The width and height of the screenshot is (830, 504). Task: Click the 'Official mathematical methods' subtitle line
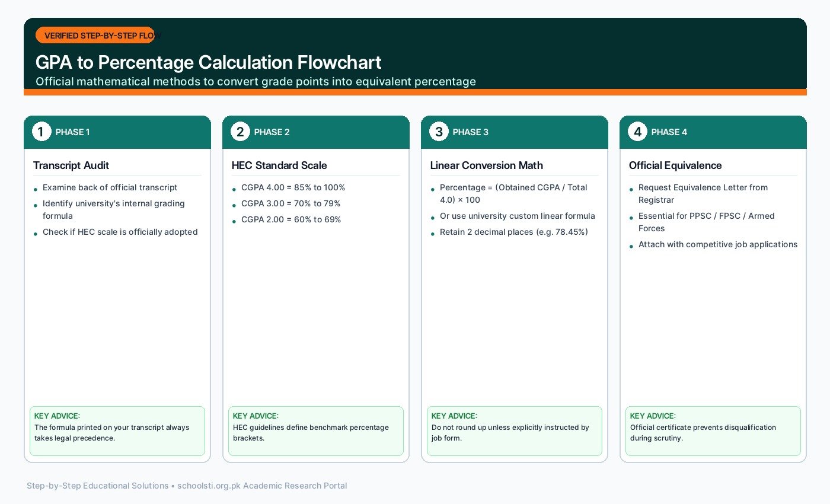(256, 81)
